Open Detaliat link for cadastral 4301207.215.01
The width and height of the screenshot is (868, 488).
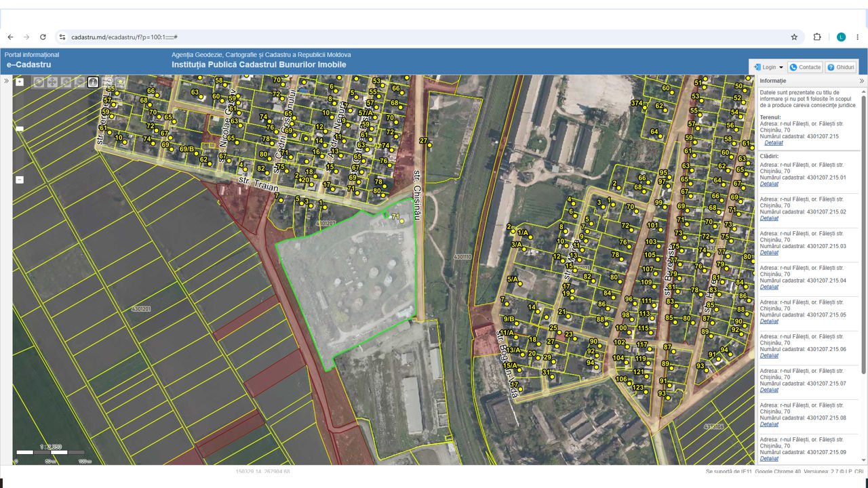(x=769, y=184)
